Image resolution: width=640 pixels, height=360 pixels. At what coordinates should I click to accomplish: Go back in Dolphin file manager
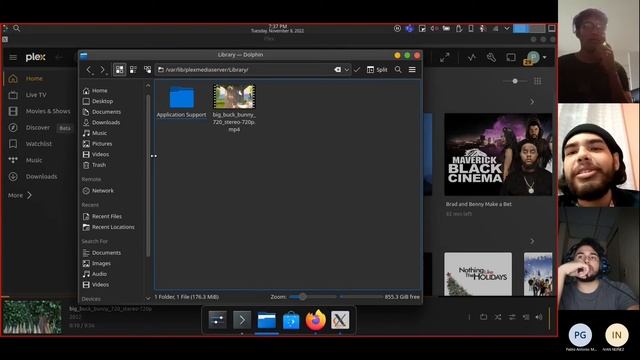(x=89, y=70)
